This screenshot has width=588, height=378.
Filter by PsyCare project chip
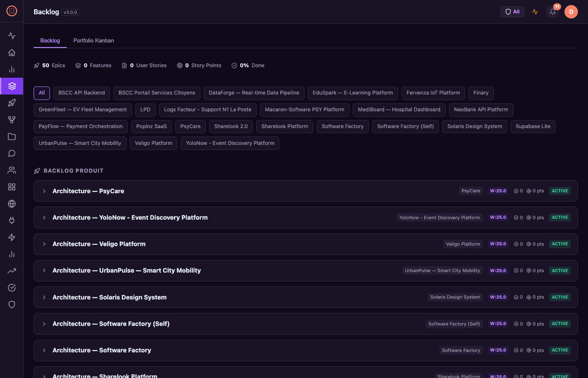click(190, 126)
